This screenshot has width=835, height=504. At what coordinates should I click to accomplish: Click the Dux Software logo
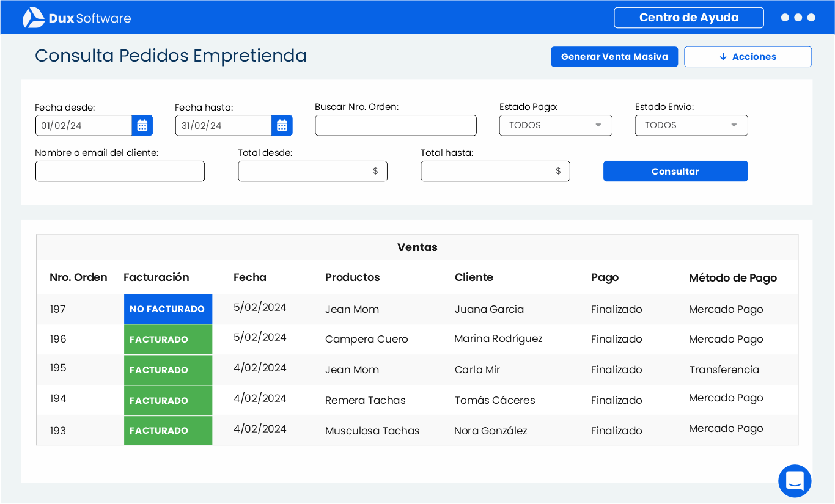click(x=76, y=18)
